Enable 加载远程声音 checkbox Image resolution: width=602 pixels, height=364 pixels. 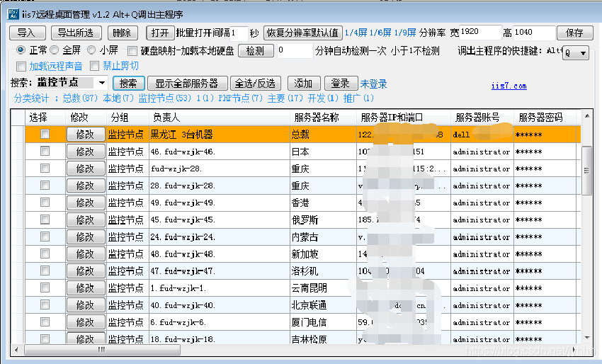coord(21,67)
